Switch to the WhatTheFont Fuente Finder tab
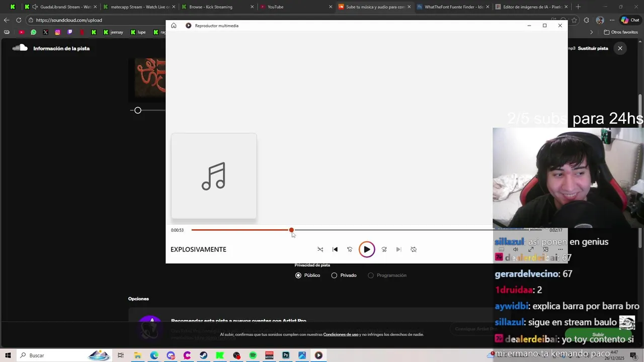 [x=454, y=7]
